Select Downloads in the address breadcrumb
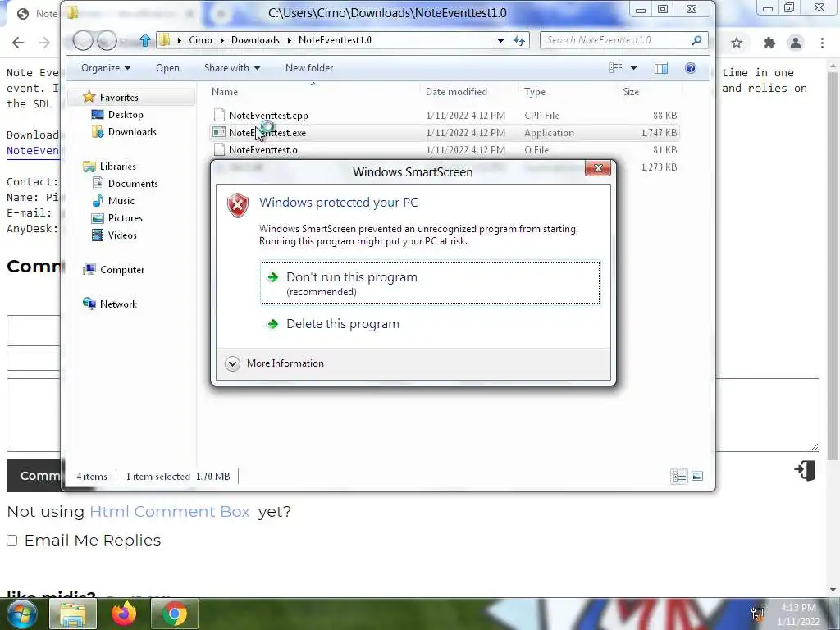The image size is (840, 630). tap(255, 40)
